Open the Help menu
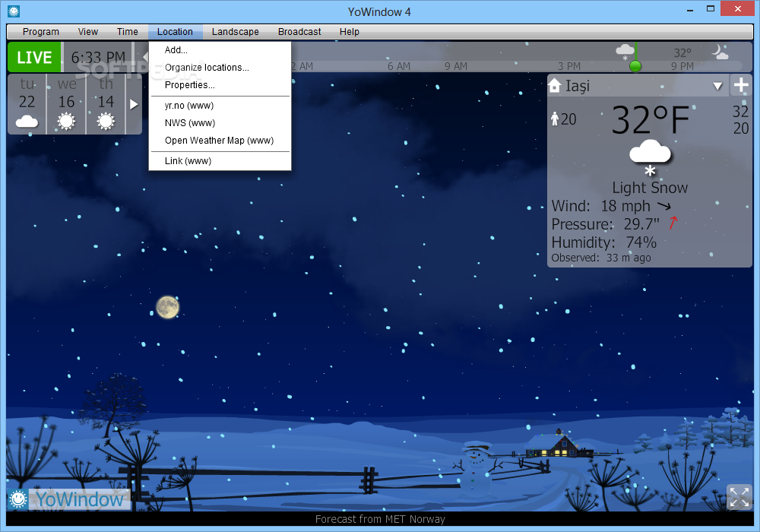 (349, 32)
